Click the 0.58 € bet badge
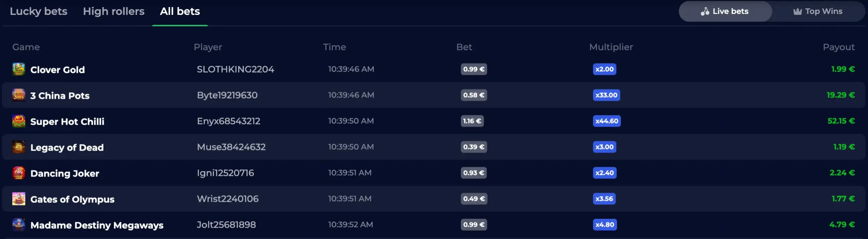This screenshot has width=868, height=239. (x=474, y=95)
